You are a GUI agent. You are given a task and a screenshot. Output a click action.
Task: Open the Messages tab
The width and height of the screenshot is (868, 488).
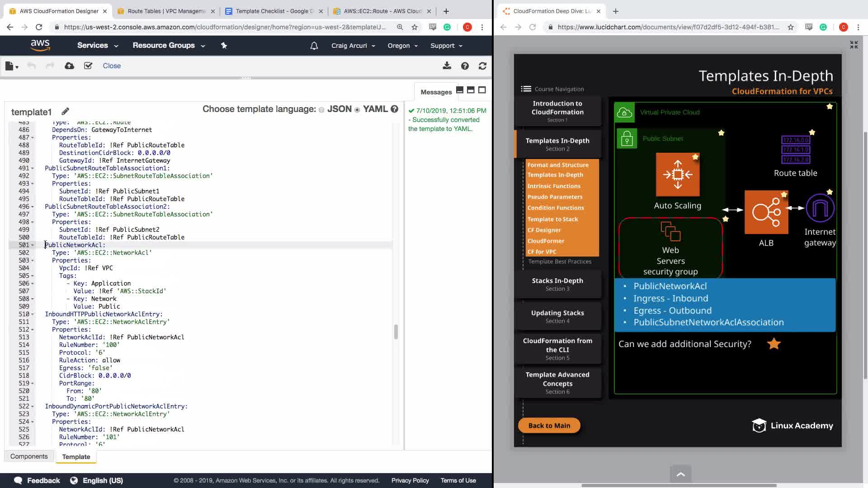pyautogui.click(x=436, y=92)
